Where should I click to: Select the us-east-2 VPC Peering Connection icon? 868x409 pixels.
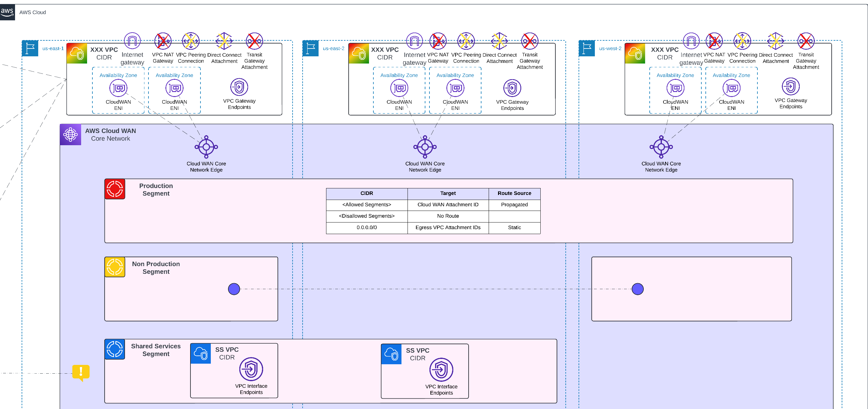pyautogui.click(x=466, y=41)
